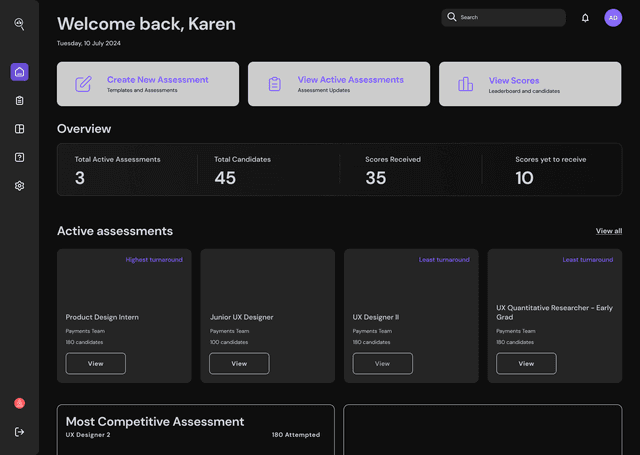Viewport: 640px width, 455px height.
Task: Click the Product Design Intern title
Action: click(102, 317)
